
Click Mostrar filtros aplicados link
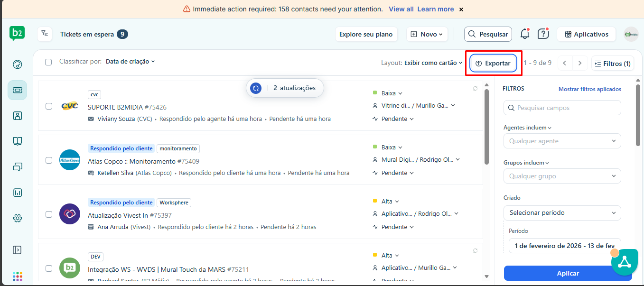(x=590, y=89)
